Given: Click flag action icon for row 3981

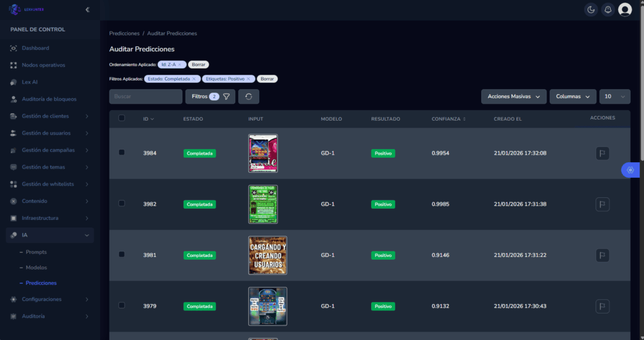Looking at the screenshot, I should (602, 255).
